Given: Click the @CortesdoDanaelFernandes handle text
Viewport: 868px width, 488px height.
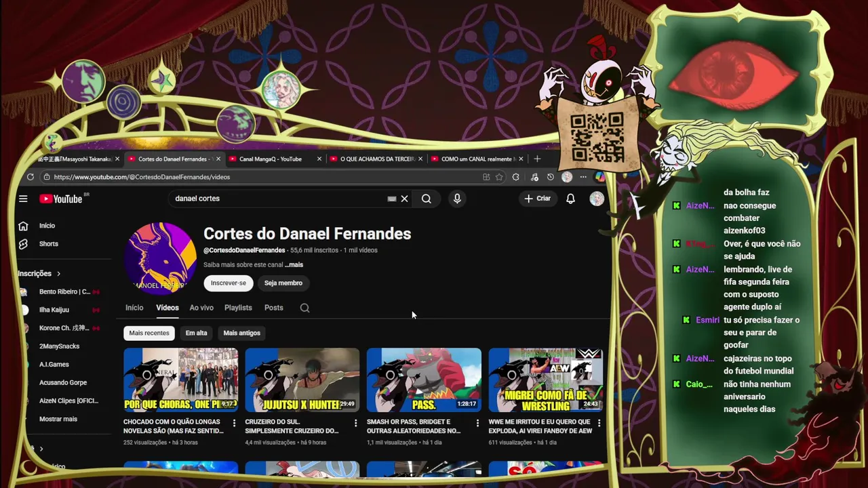Looking at the screenshot, I should [x=244, y=250].
